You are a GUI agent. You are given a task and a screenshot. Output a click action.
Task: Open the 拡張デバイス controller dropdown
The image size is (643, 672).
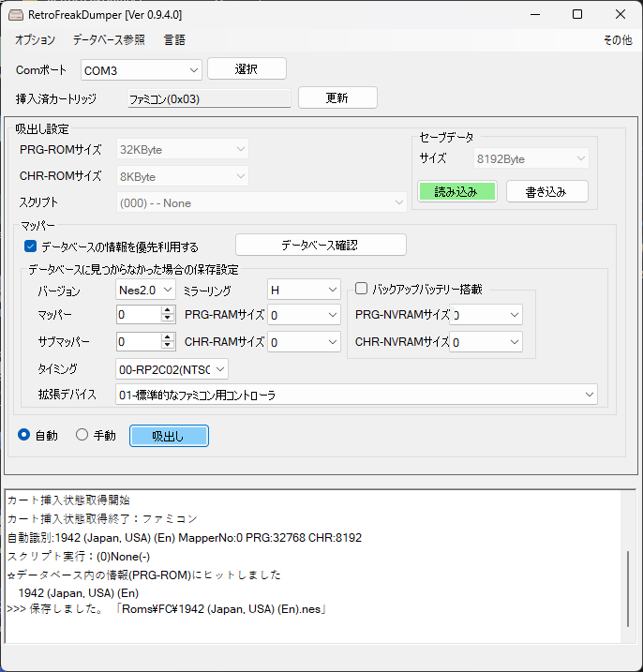coord(356,395)
